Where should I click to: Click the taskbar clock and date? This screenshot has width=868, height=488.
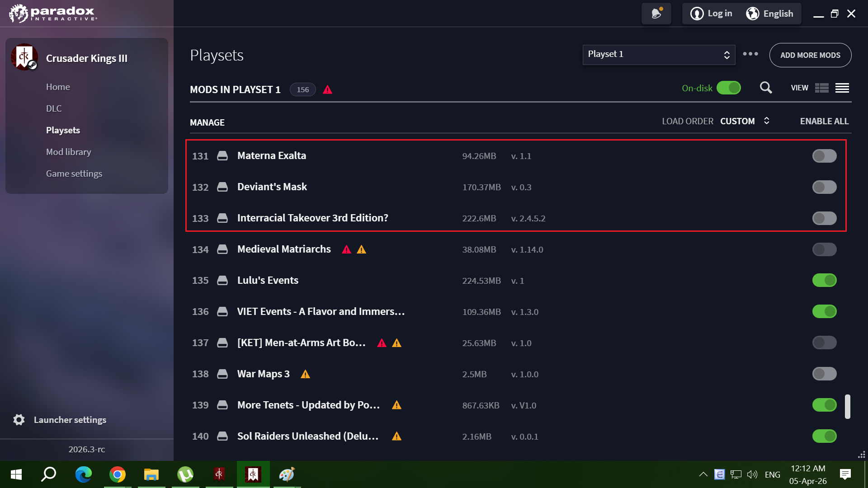tap(808, 474)
